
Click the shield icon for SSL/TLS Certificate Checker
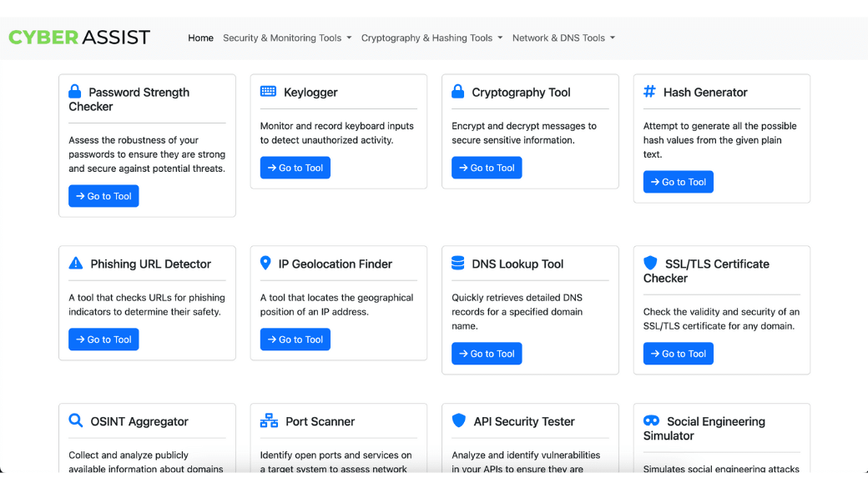coord(650,264)
